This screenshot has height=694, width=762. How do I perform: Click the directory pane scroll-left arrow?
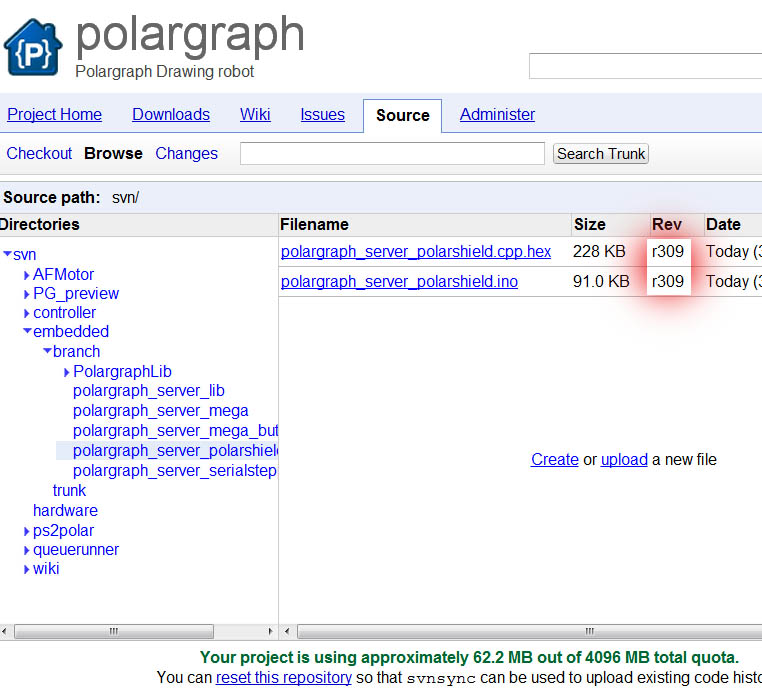[4, 631]
